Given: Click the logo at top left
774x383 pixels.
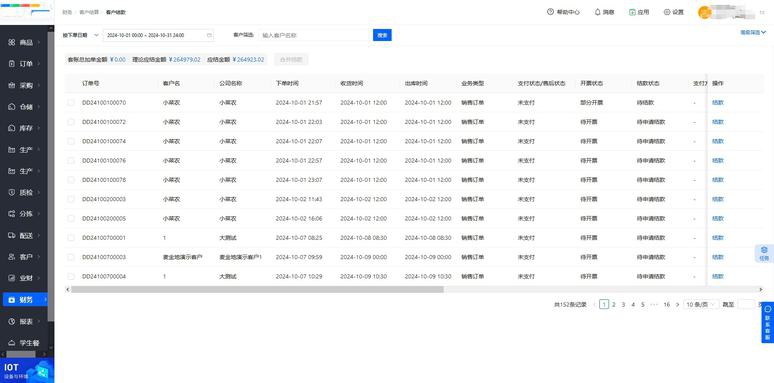Looking at the screenshot, I should (26, 11).
